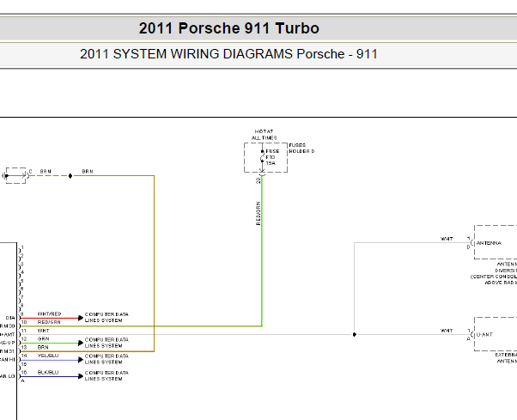Click the "WHT" label on the ANTENNA wire
The height and width of the screenshot is (420, 517).
447,239
